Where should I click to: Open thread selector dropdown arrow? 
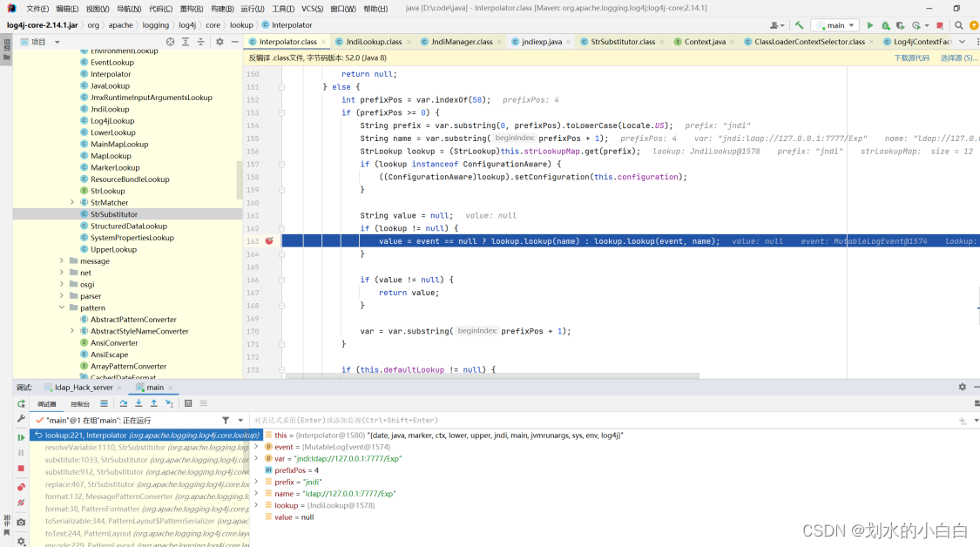[x=240, y=421]
